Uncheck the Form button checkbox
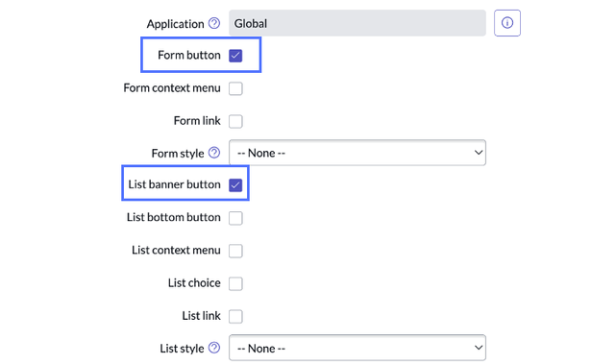591x364 pixels. point(235,56)
